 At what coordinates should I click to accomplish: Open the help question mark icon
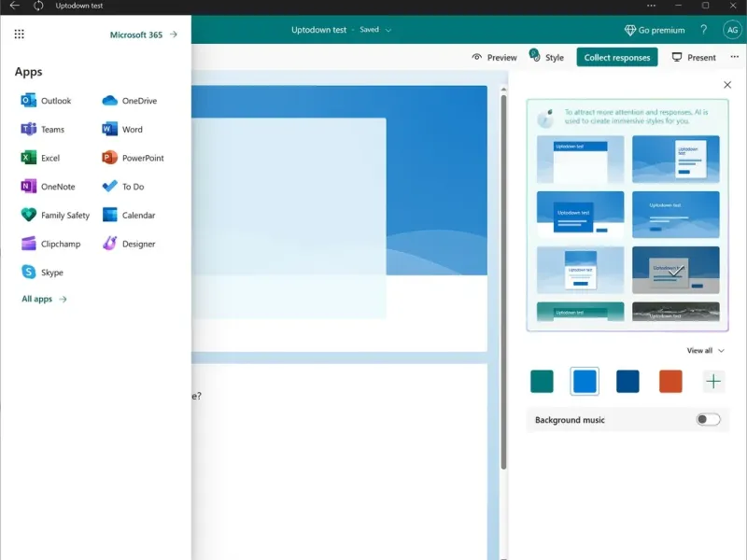point(704,30)
